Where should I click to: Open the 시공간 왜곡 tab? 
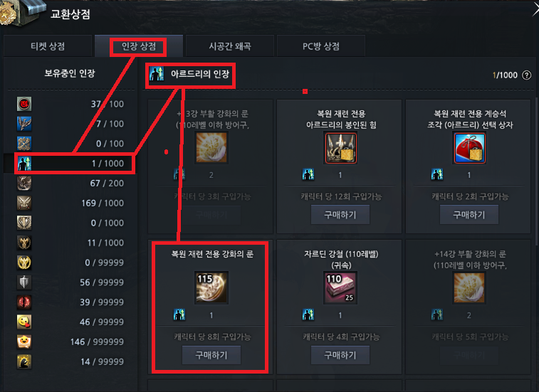[229, 46]
